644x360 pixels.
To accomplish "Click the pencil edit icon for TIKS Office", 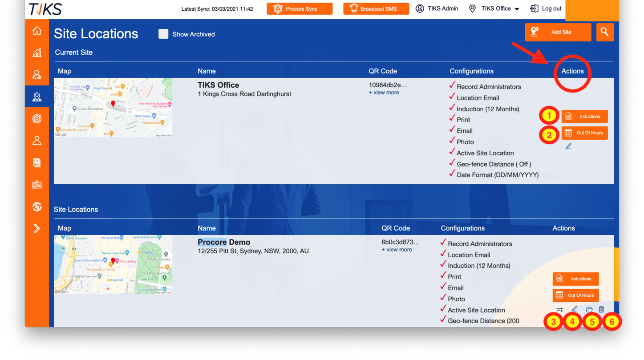I will pyautogui.click(x=568, y=146).
